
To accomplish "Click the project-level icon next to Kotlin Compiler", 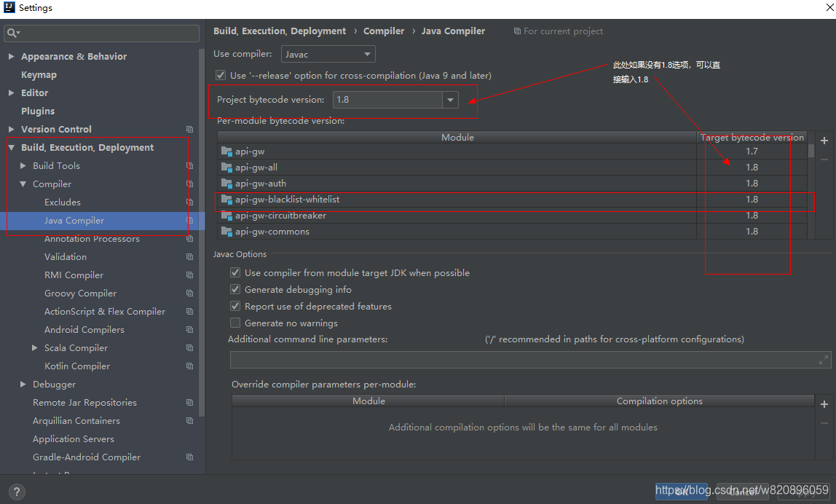I will 189,366.
